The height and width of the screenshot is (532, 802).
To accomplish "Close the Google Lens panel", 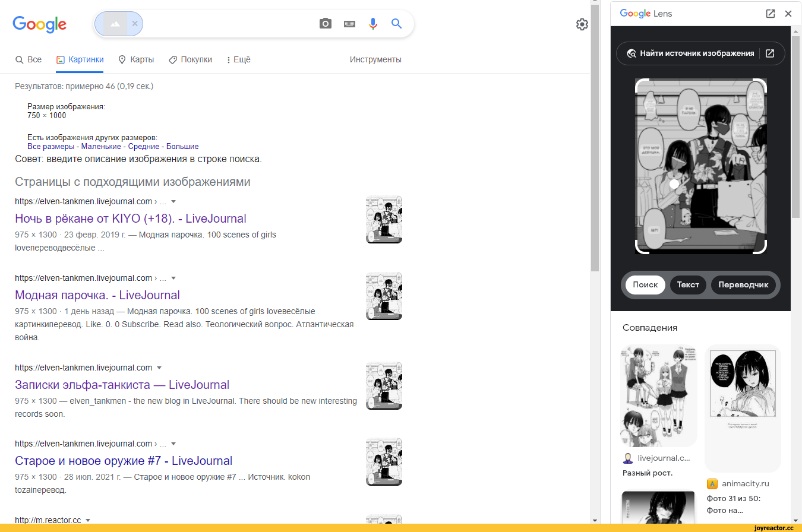I will tap(788, 14).
